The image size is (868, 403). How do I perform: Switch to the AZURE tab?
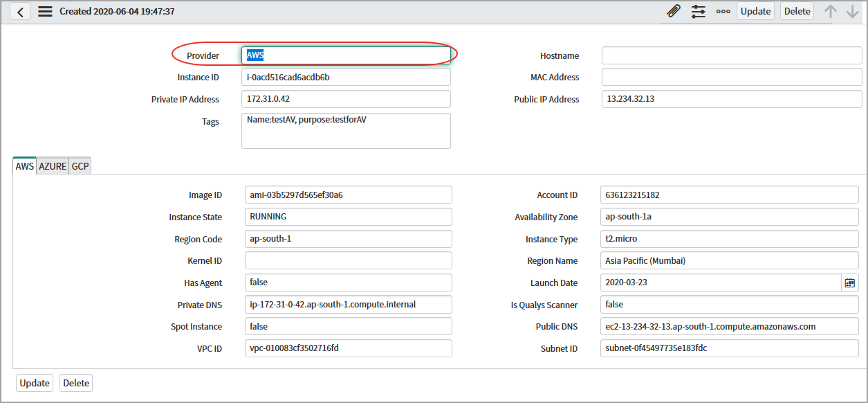[x=53, y=166]
